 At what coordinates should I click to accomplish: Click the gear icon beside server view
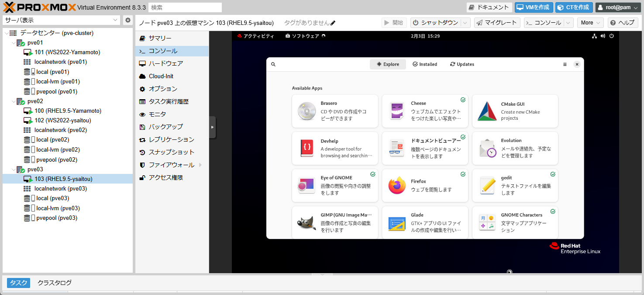(x=127, y=20)
